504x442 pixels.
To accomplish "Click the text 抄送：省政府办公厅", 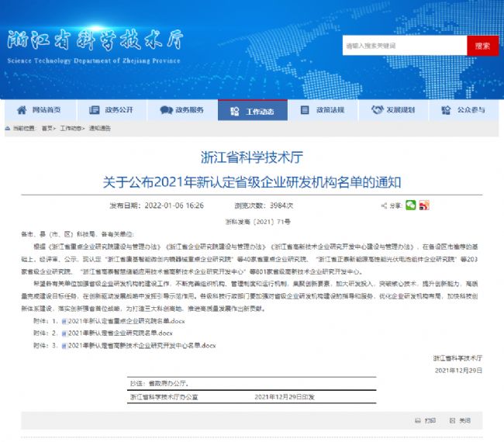I will pyautogui.click(x=160, y=383).
